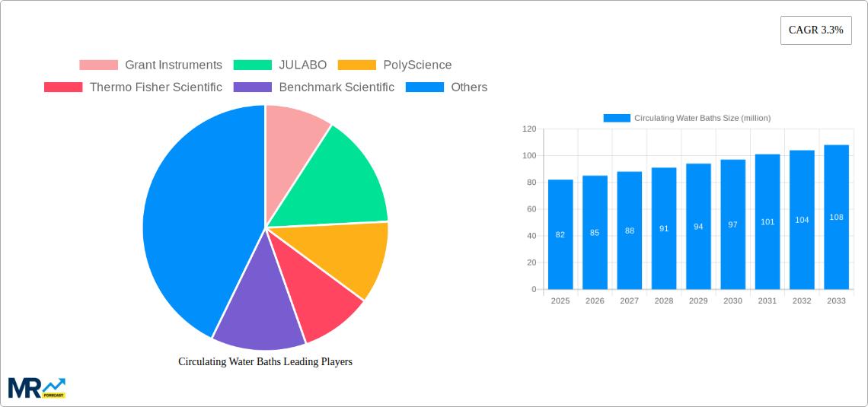868x407 pixels.
Task: Toggle PolyScience legend swatch
Action: 356,65
